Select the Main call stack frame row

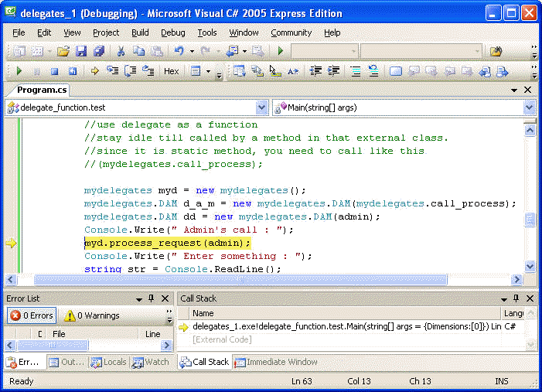pos(348,327)
